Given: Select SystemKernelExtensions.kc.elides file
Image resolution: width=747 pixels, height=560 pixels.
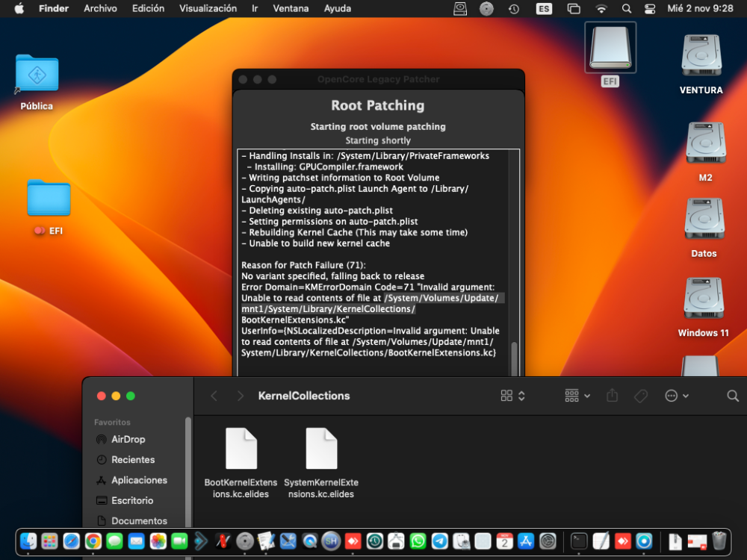Looking at the screenshot, I should tap(321, 463).
